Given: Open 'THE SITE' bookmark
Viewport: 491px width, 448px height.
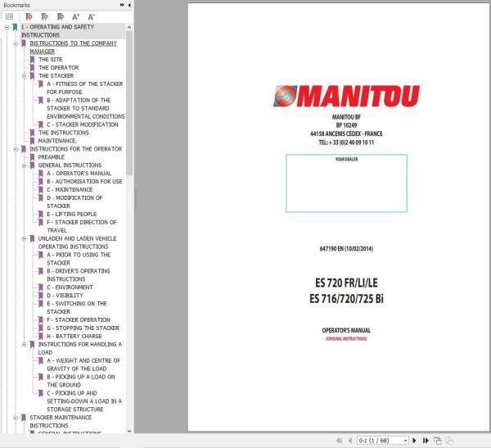Looking at the screenshot, I should [x=51, y=60].
